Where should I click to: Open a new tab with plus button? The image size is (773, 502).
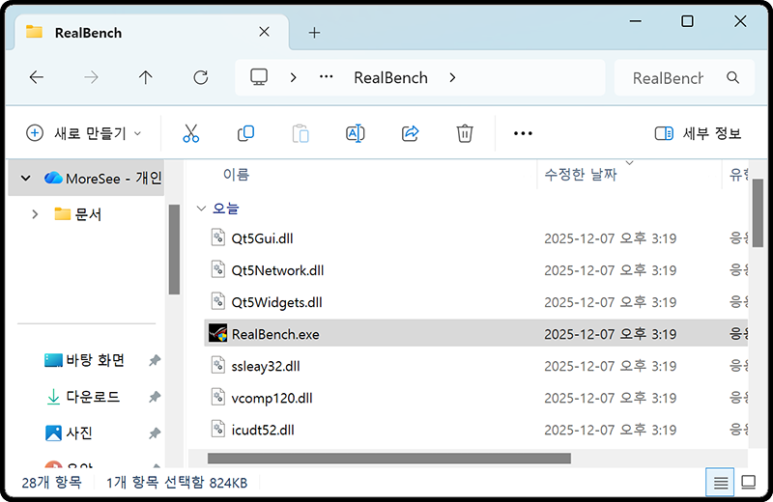tap(315, 33)
